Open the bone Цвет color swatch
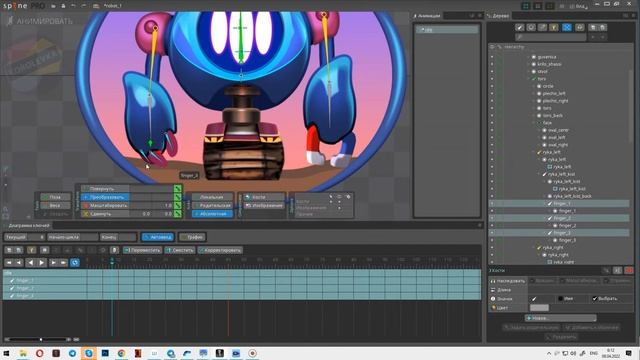 pos(539,308)
